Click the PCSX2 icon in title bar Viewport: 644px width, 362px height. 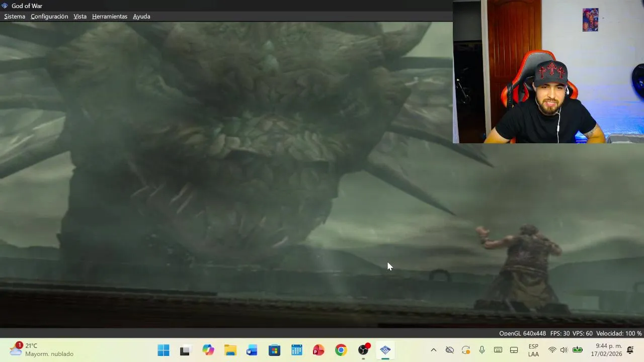click(x=5, y=6)
